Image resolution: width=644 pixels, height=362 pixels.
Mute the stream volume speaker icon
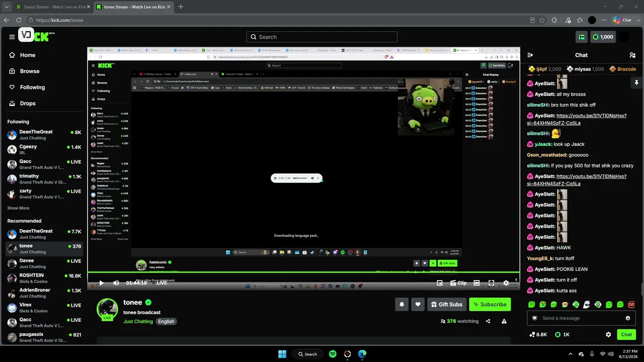click(x=116, y=283)
